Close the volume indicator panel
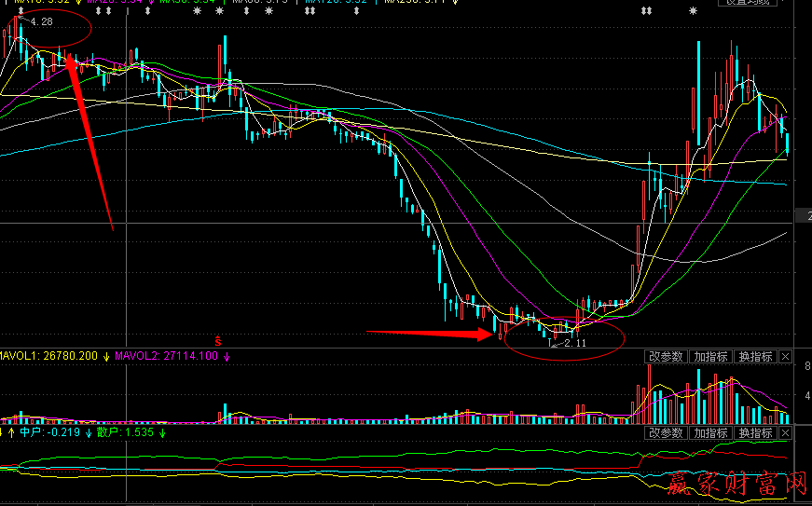The width and height of the screenshot is (812, 506). tap(785, 357)
